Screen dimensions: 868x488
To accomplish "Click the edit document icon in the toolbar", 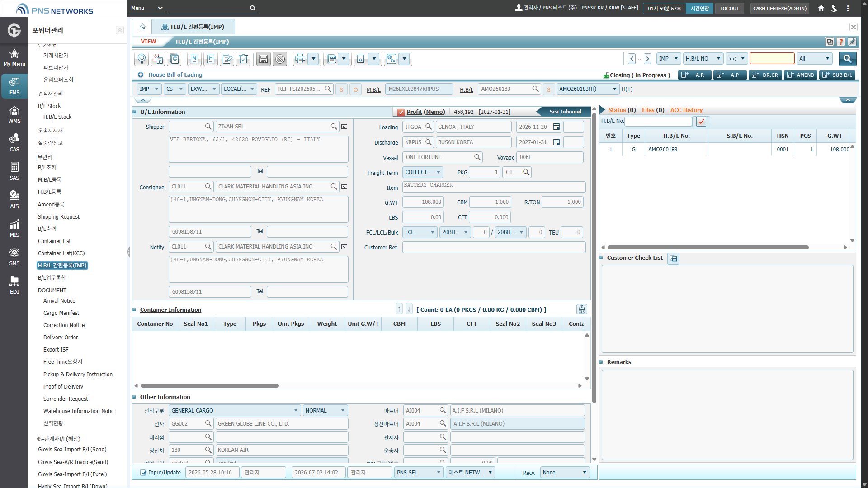I will 227,59.
